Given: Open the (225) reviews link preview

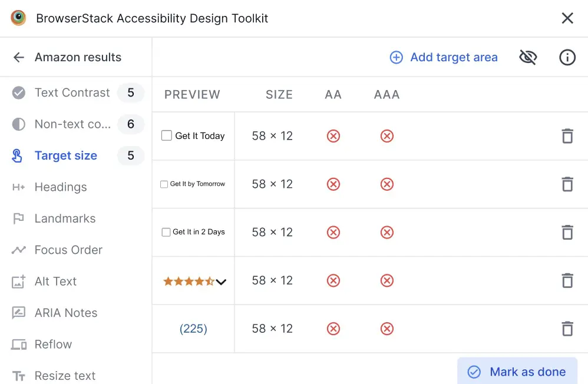Looking at the screenshot, I should pyautogui.click(x=193, y=329).
